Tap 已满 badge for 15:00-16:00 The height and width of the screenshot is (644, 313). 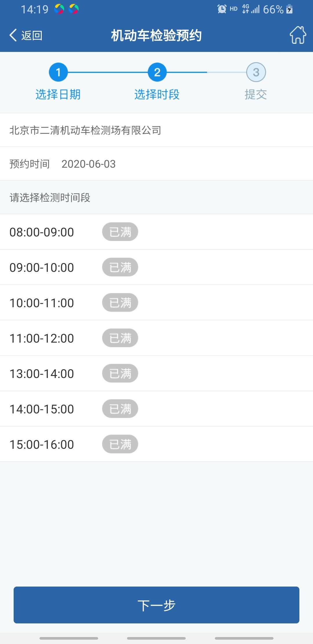[x=120, y=444]
